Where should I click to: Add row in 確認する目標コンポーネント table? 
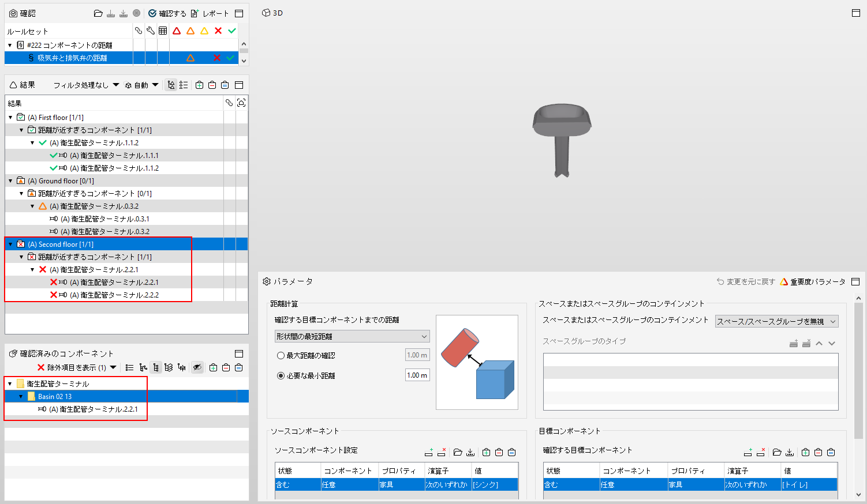[748, 452]
